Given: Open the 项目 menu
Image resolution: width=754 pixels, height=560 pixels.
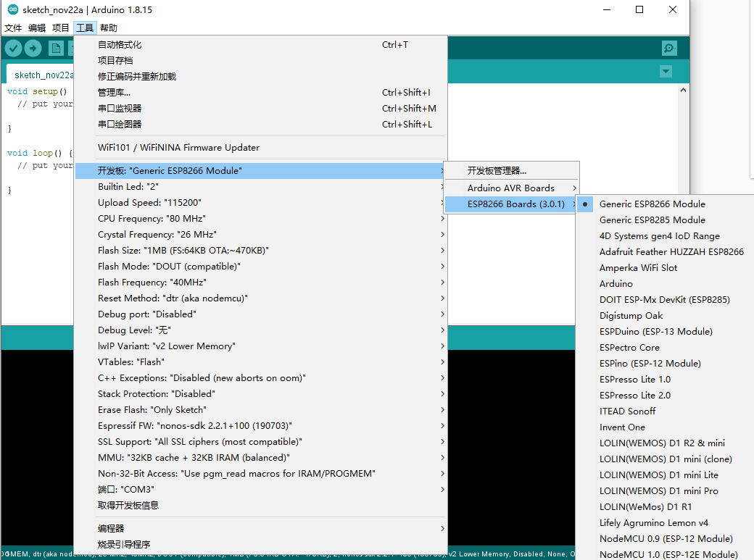Looking at the screenshot, I should 61,28.
